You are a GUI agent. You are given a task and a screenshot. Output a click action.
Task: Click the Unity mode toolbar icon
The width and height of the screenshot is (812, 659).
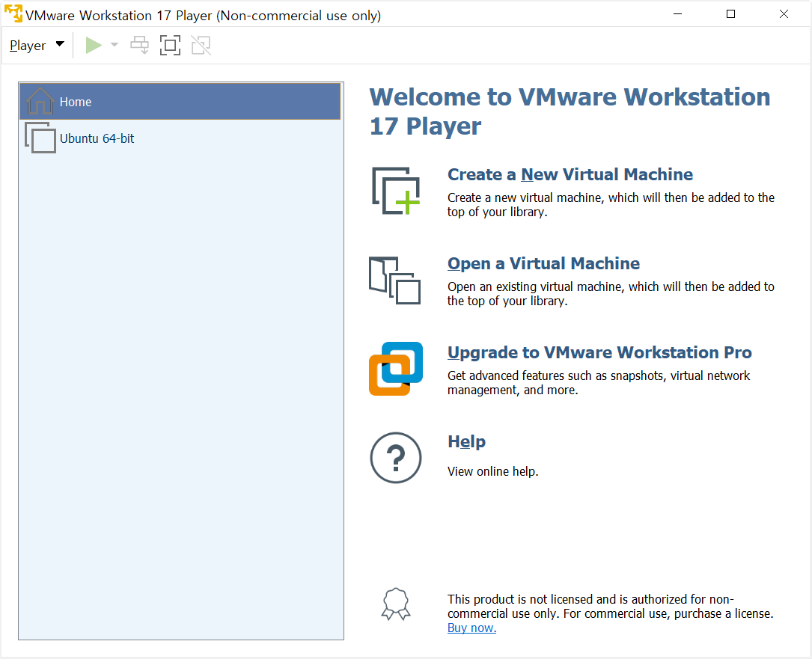pyautogui.click(x=201, y=46)
